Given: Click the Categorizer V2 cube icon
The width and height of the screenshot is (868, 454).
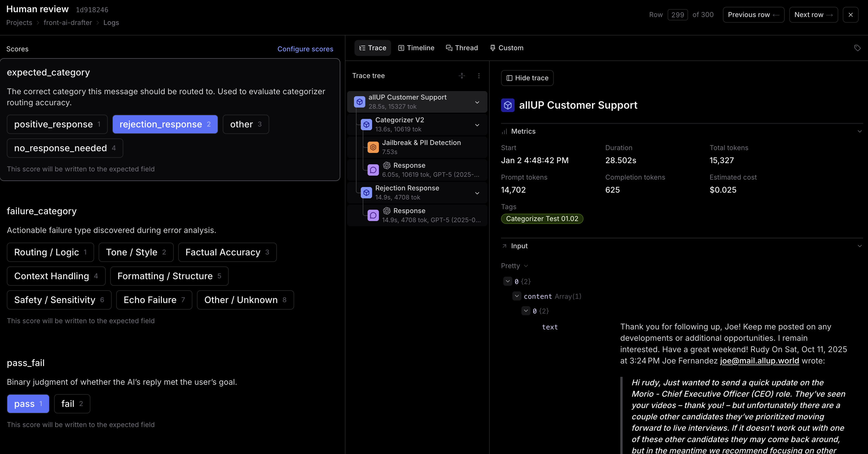Looking at the screenshot, I should (x=366, y=125).
